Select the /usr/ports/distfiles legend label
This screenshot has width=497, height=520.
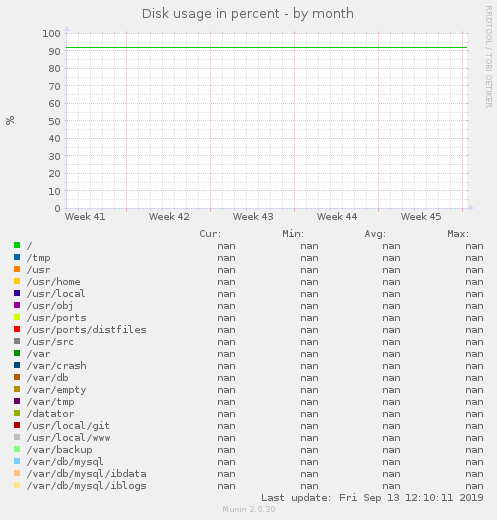(x=86, y=330)
